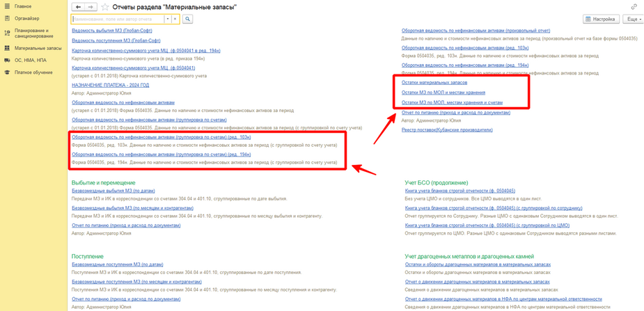This screenshot has height=311, width=644.
Task: Open the Платное обучение section
Action: 33,72
